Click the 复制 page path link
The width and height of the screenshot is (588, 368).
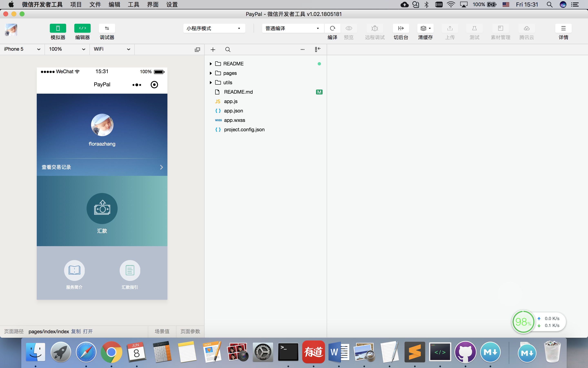point(76,331)
